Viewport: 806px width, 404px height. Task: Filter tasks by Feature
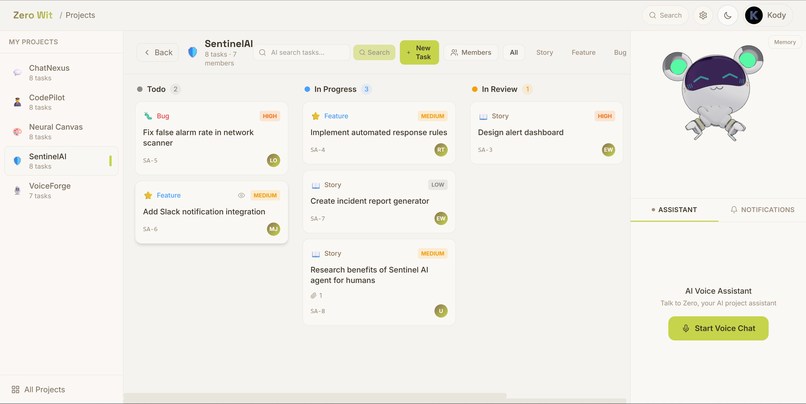click(x=583, y=52)
